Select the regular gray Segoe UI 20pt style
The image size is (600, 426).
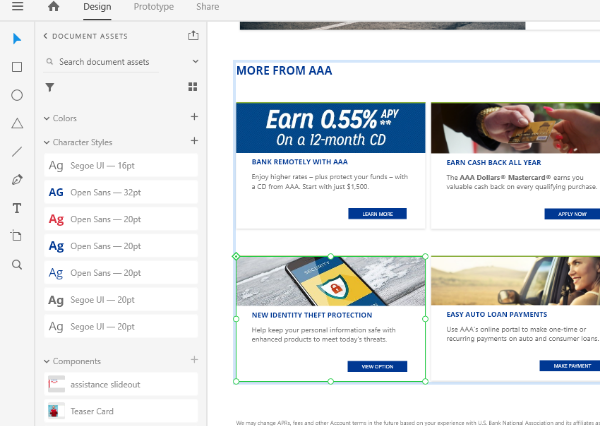[x=121, y=326]
